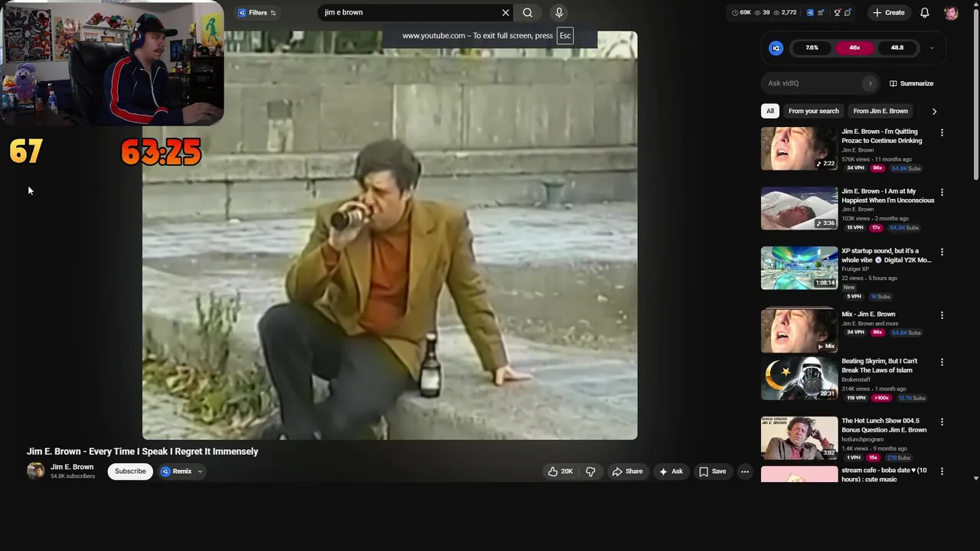The width and height of the screenshot is (980, 551).
Task: Open the Mix - Jim E. Brown thumbnail
Action: pyautogui.click(x=799, y=331)
